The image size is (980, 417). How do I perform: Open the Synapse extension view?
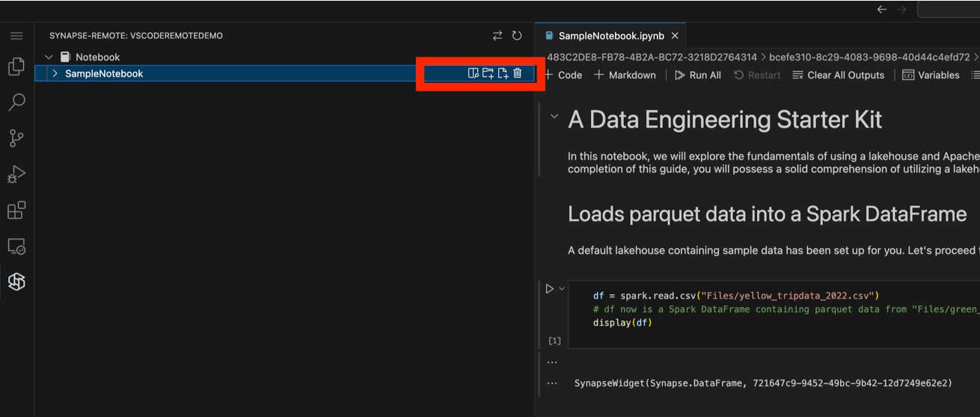pyautogui.click(x=16, y=281)
